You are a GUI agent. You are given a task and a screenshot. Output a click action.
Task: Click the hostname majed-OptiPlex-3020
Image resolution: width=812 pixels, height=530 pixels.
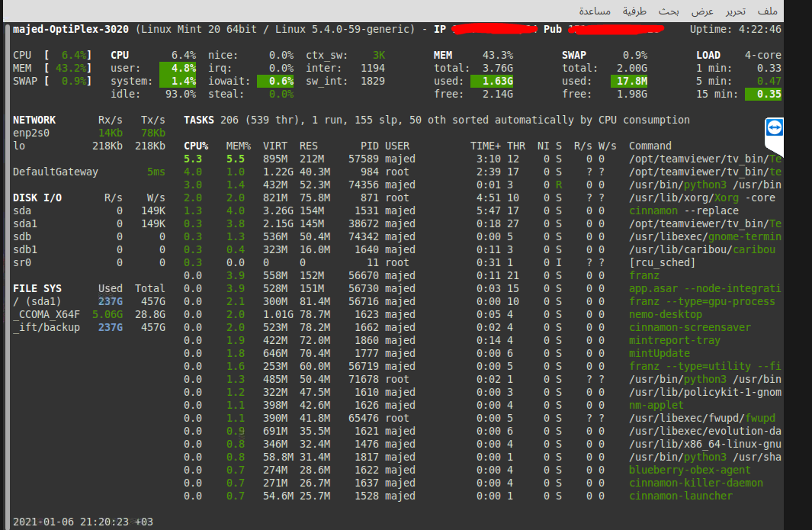(70, 29)
